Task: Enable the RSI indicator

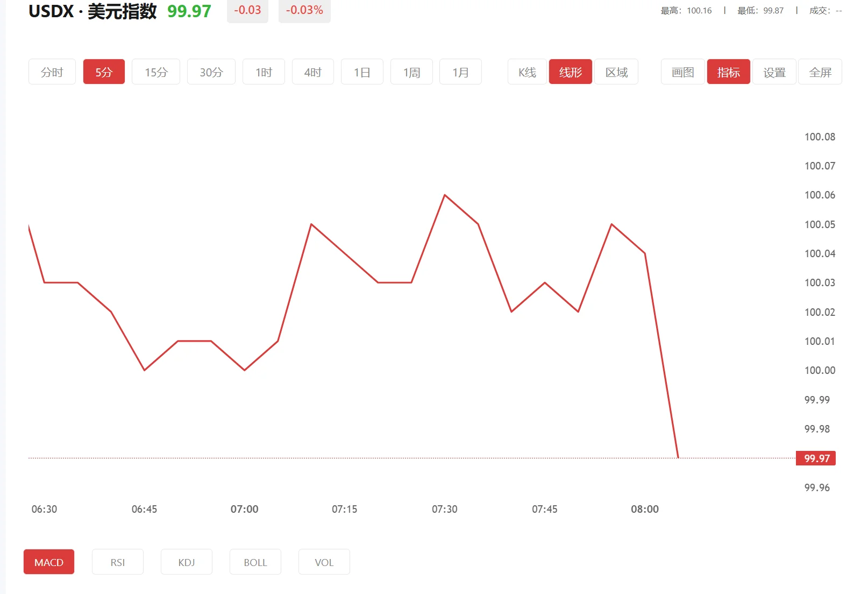Action: [x=118, y=562]
